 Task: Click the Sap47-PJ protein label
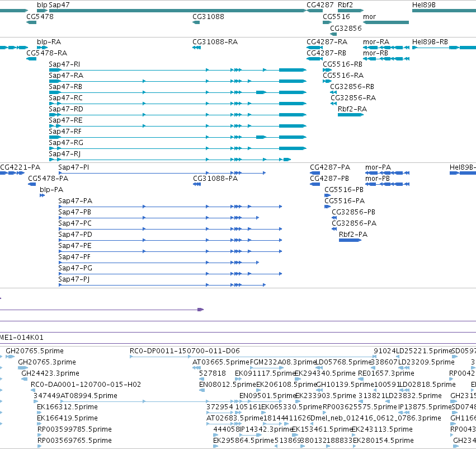click(x=74, y=279)
